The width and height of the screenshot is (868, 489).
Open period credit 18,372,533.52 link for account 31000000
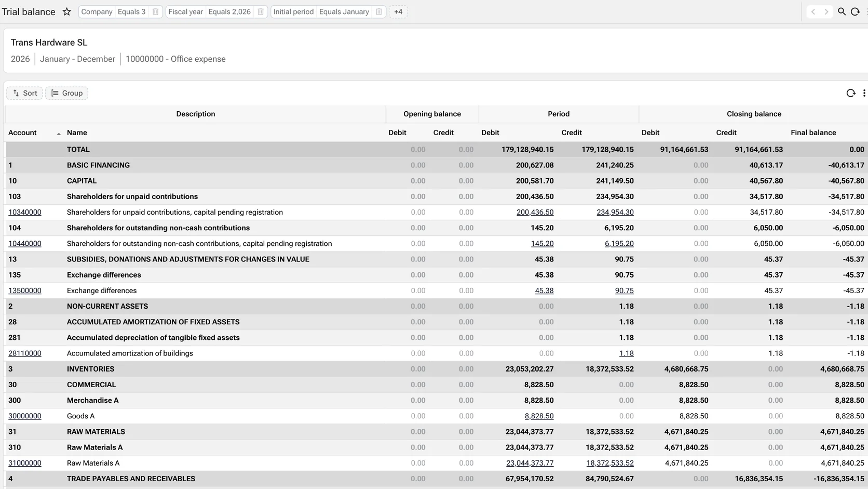point(609,463)
